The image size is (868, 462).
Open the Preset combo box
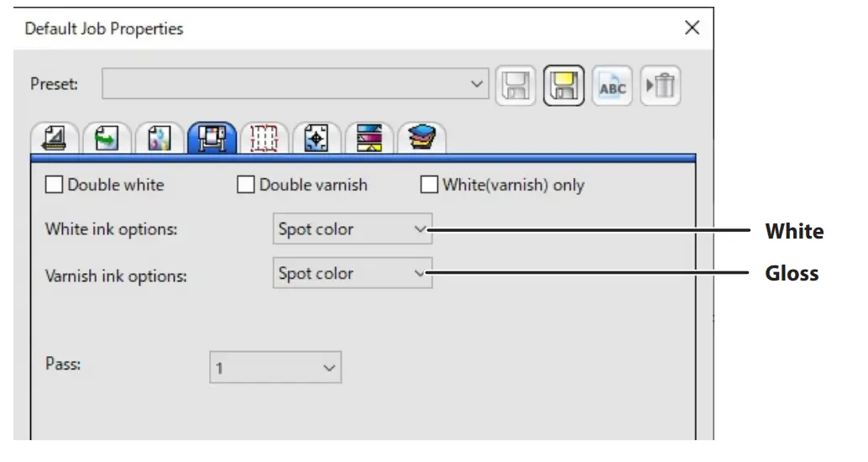click(x=295, y=85)
